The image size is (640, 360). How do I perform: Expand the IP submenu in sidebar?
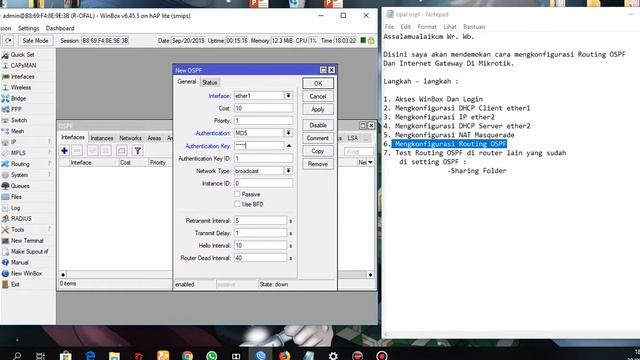50,142
